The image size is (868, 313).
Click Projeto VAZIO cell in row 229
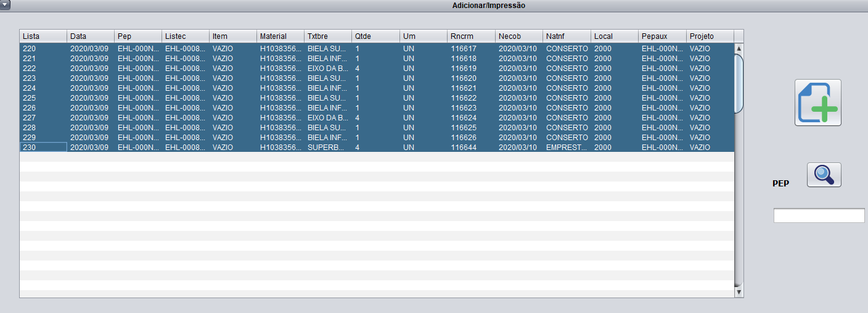710,137
